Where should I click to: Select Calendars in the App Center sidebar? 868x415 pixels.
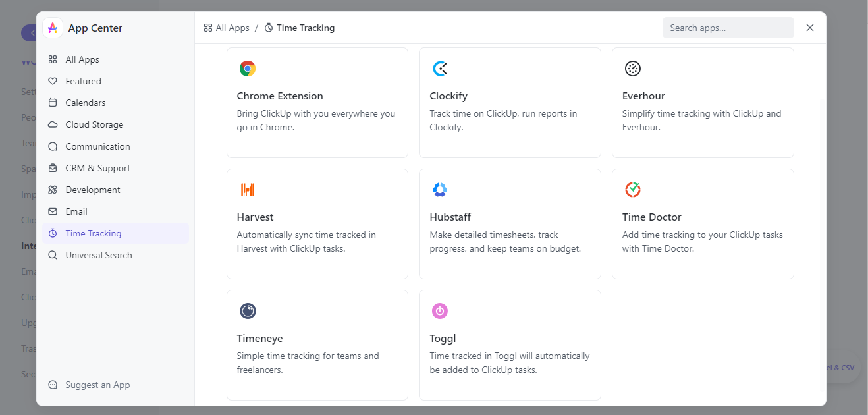coord(85,103)
